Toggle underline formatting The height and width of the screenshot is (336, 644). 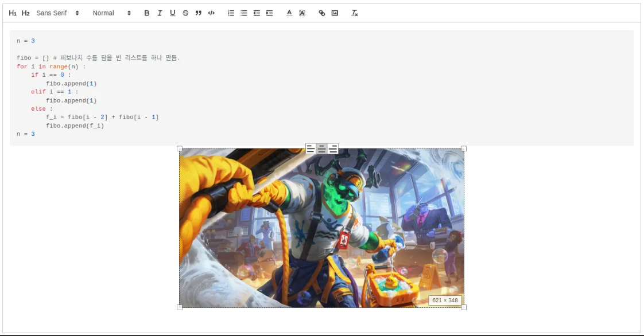click(173, 13)
